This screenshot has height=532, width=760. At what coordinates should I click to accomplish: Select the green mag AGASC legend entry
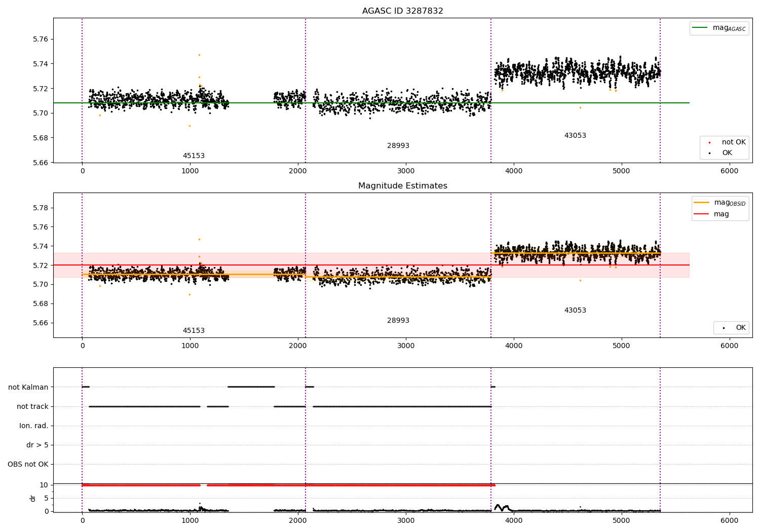point(719,28)
